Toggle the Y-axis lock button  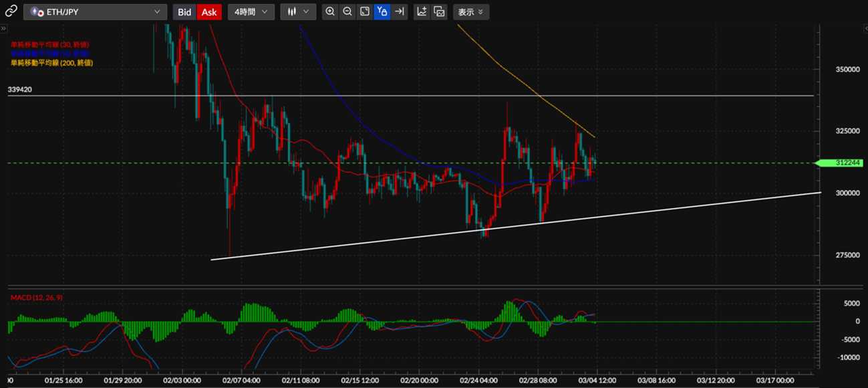[382, 11]
